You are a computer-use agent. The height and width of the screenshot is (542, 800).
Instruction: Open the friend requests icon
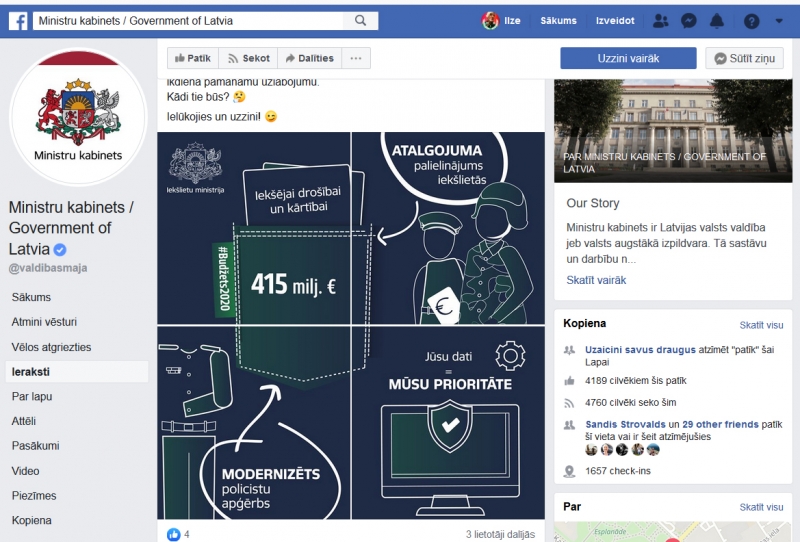[660, 21]
